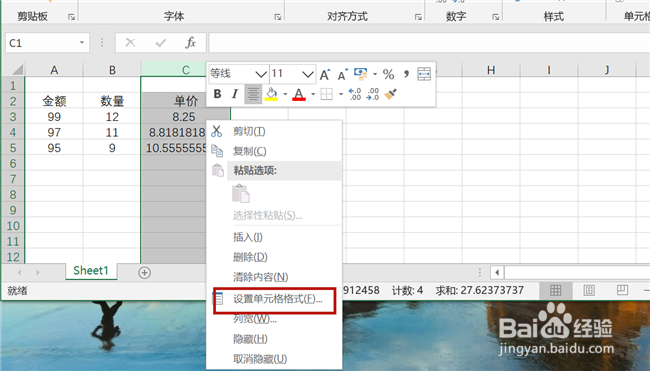Click the borders icon in mini toolbar
Screen dimensions: 650x371
(x=327, y=95)
